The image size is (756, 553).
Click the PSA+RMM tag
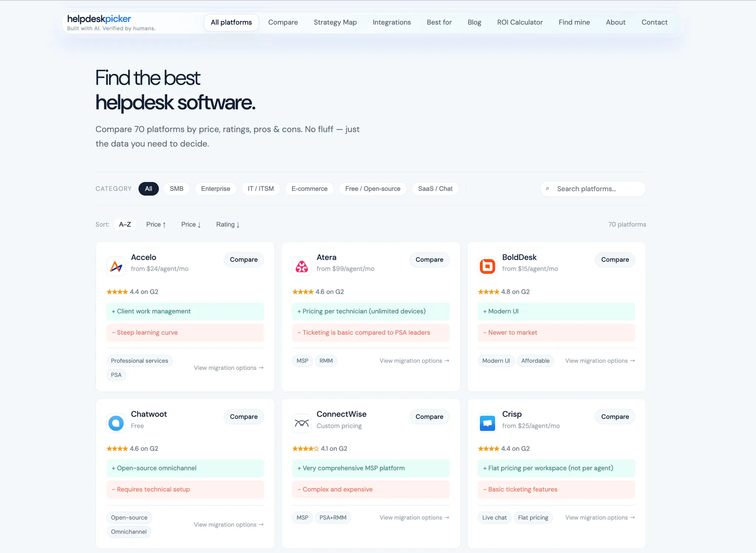pos(333,518)
